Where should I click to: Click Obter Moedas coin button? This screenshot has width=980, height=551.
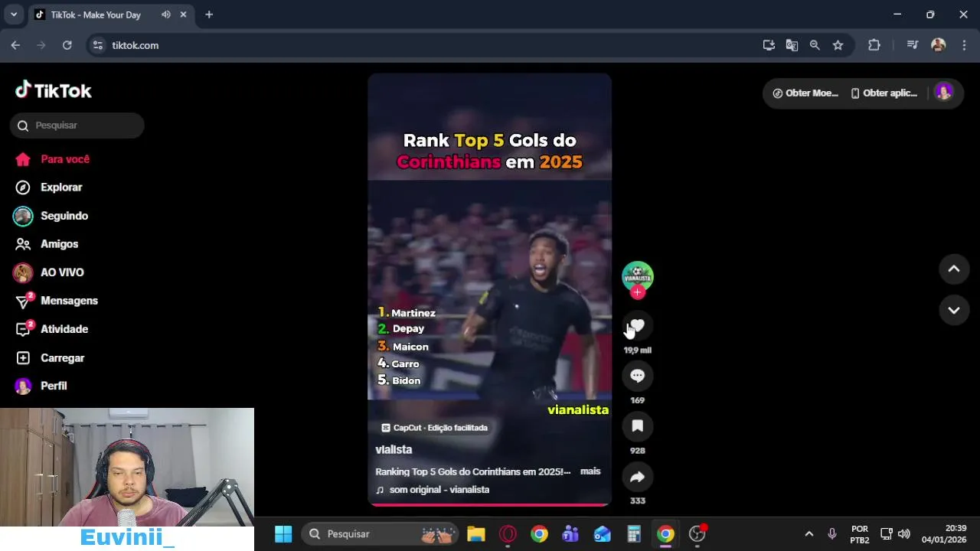(805, 93)
